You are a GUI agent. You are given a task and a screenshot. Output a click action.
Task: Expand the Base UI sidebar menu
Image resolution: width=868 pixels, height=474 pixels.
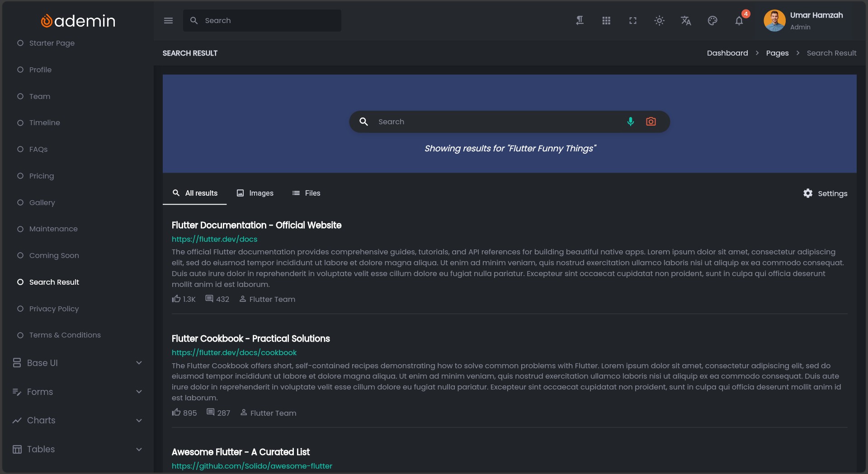77,363
